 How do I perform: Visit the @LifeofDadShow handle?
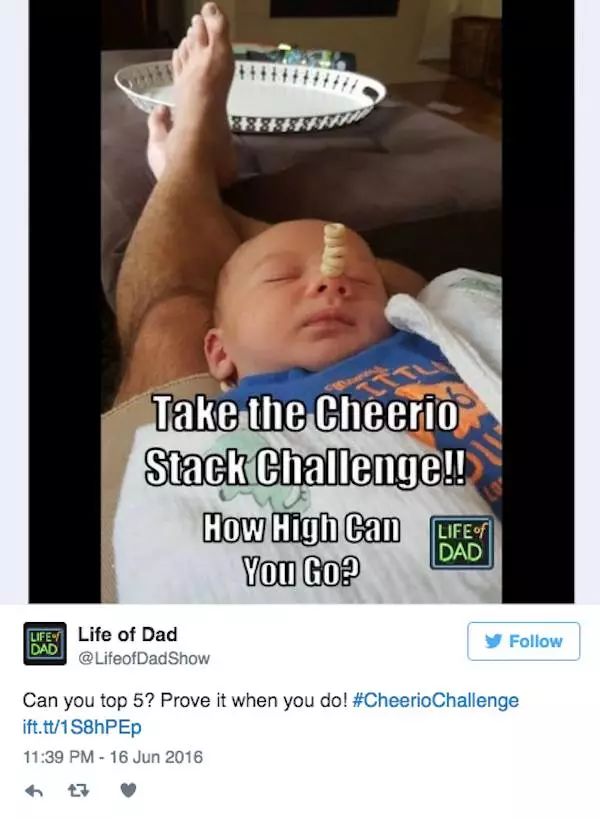click(144, 658)
